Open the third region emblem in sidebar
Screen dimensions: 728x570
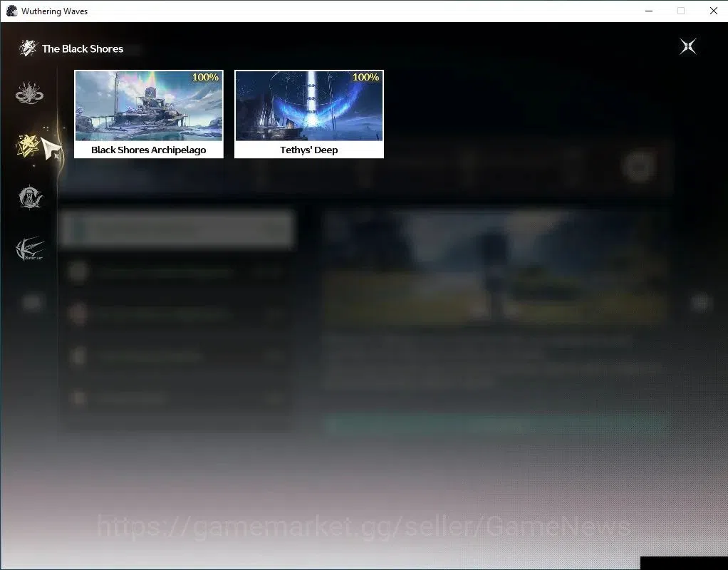click(x=30, y=197)
